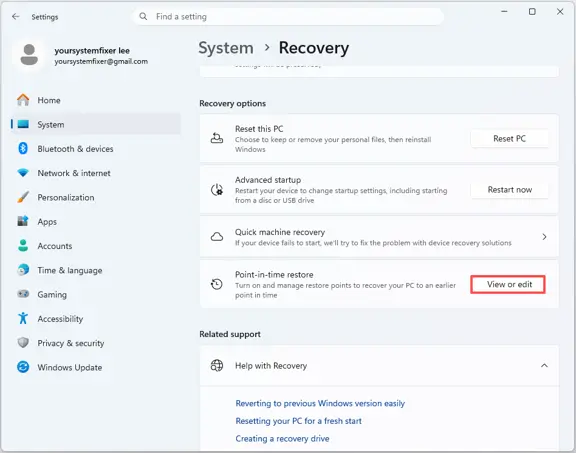The image size is (576, 453).
Task: Click the Time & language globe icon
Action: (23, 270)
